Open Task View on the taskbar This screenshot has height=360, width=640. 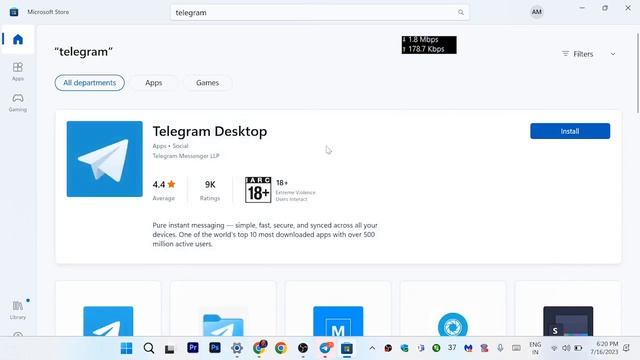(x=170, y=349)
